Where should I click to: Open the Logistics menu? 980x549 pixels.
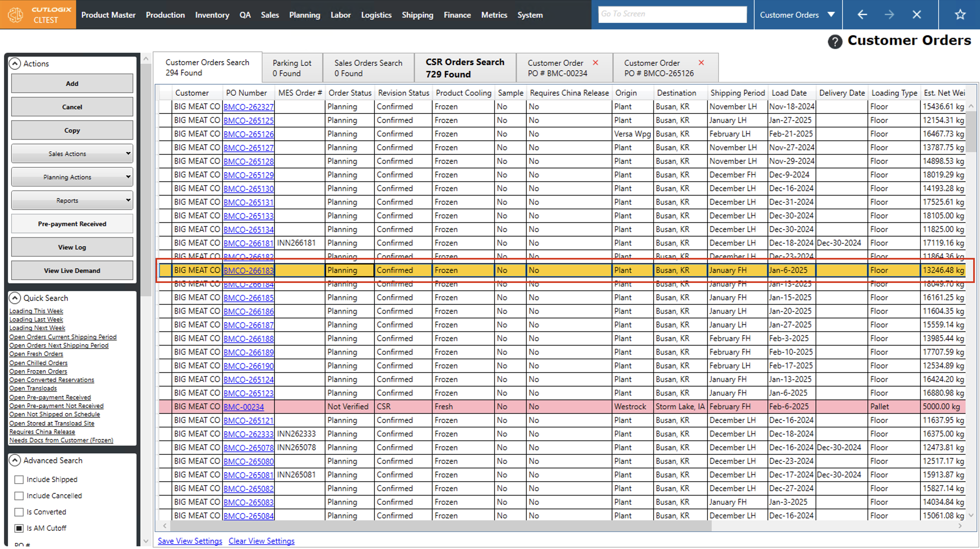[376, 15]
